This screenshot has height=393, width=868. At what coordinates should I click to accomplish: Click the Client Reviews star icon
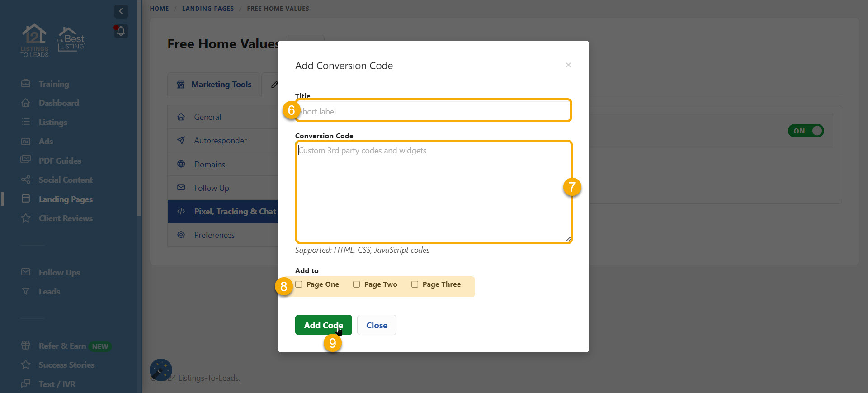click(26, 218)
